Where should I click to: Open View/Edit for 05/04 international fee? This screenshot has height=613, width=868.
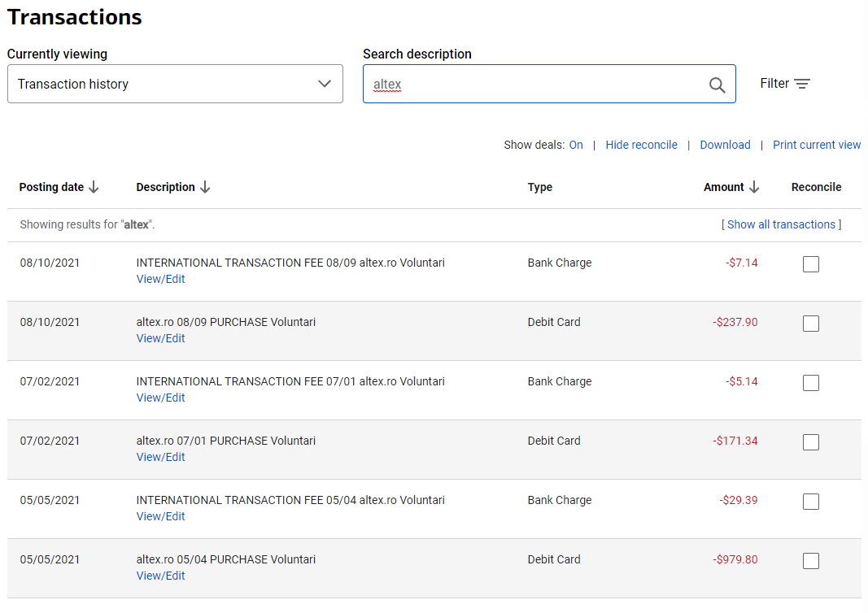160,516
